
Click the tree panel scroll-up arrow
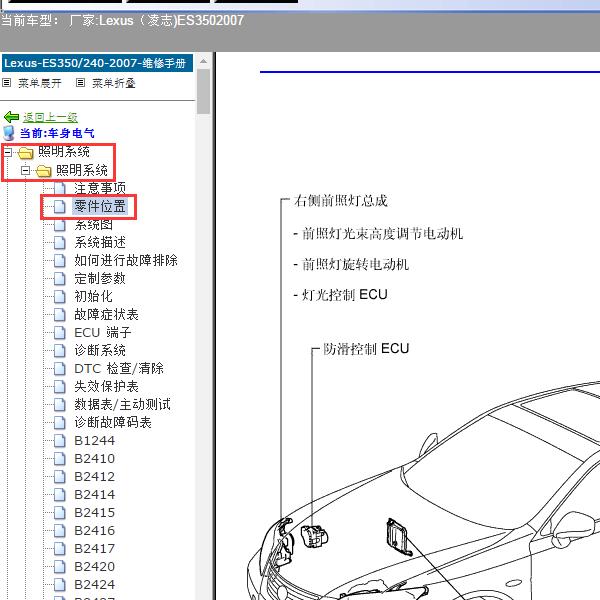pyautogui.click(x=204, y=61)
